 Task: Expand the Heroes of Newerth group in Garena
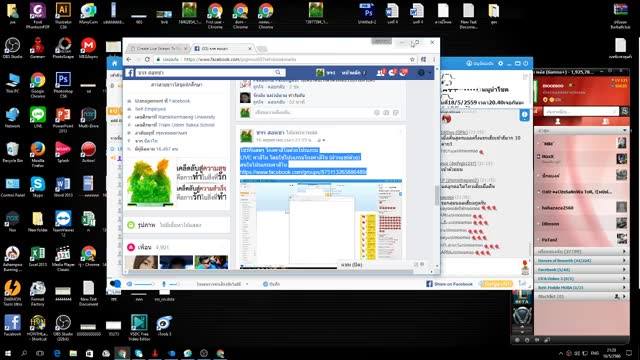coord(581,260)
